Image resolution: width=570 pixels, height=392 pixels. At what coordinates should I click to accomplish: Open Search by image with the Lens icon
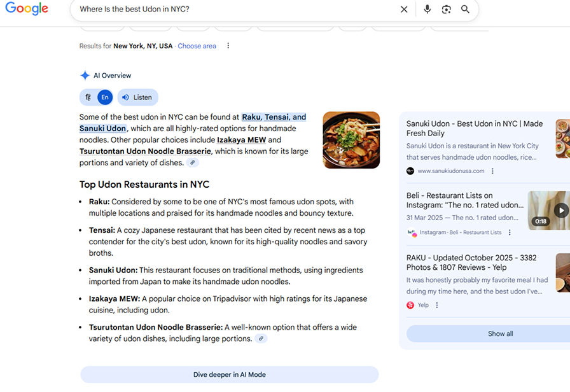point(447,10)
